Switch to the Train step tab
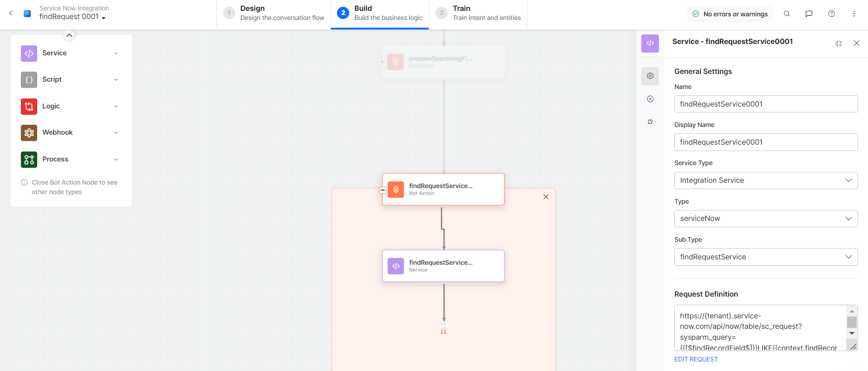868x371 pixels. pos(478,14)
